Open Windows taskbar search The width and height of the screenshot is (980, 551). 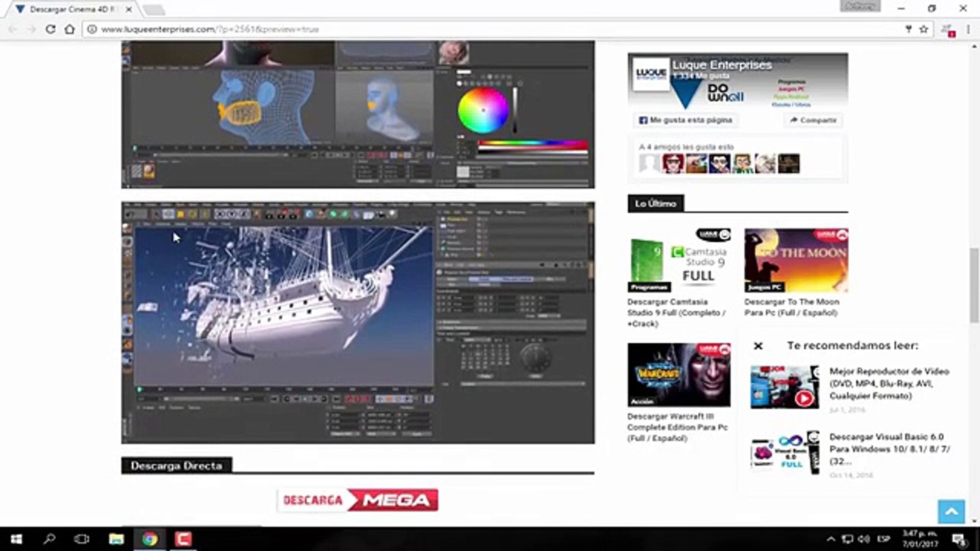(x=50, y=539)
